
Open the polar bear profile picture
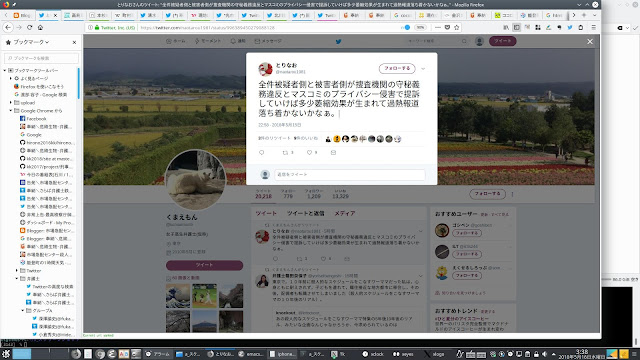coord(195,180)
